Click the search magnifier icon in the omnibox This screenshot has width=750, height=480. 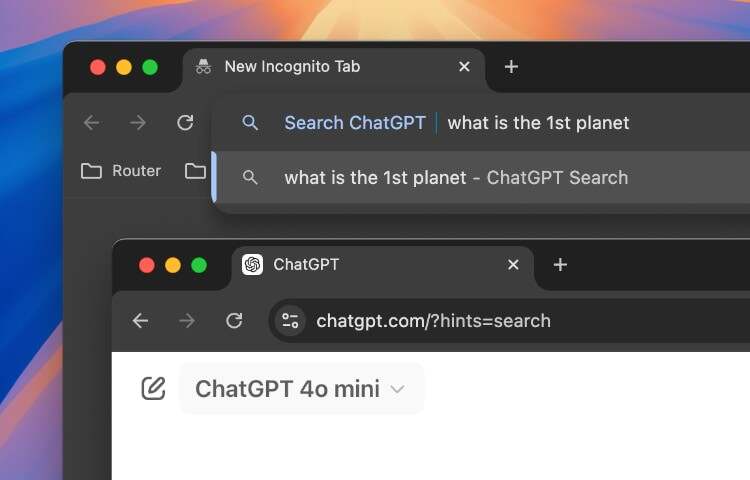251,123
